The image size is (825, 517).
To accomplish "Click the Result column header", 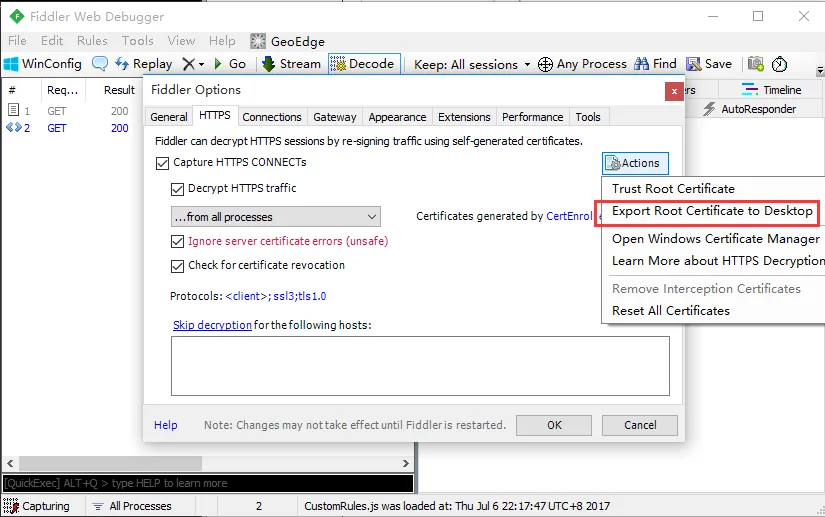I will [119, 90].
